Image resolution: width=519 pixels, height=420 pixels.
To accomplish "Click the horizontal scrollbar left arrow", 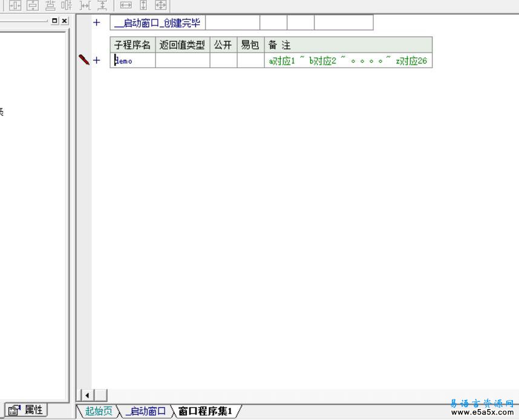I will pyautogui.click(x=87, y=395).
